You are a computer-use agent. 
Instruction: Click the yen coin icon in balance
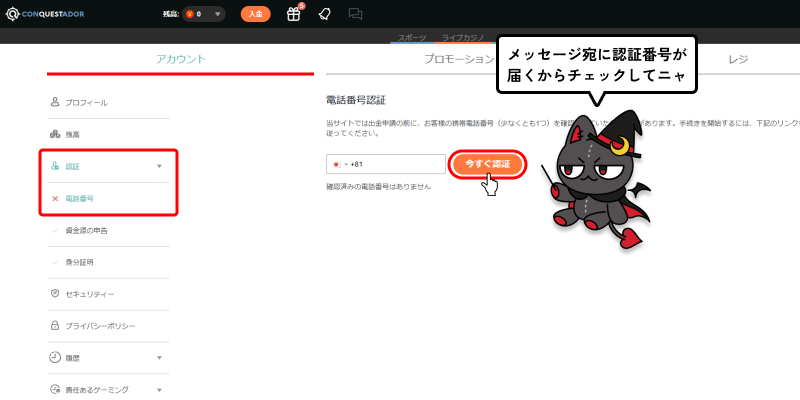[190, 14]
